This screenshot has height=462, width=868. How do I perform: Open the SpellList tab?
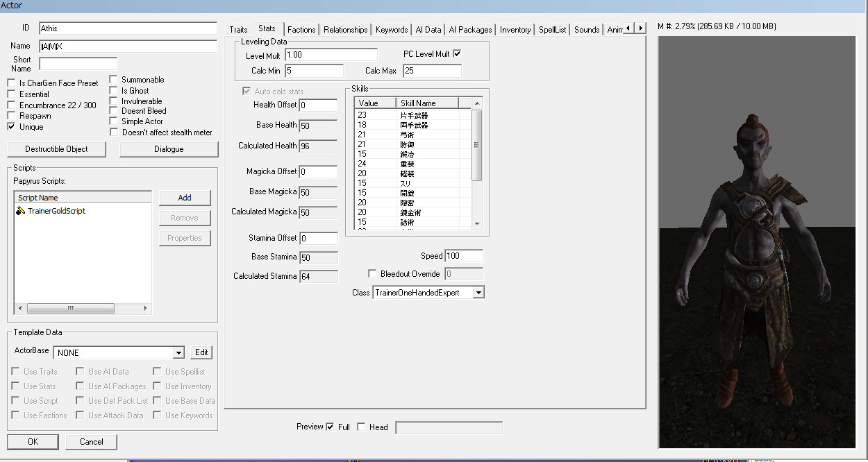point(553,30)
